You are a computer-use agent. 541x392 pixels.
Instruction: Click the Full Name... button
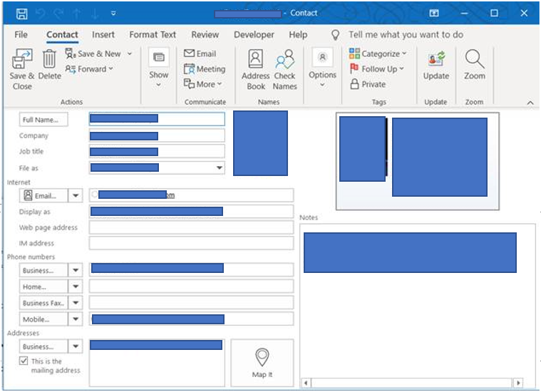[x=43, y=120]
